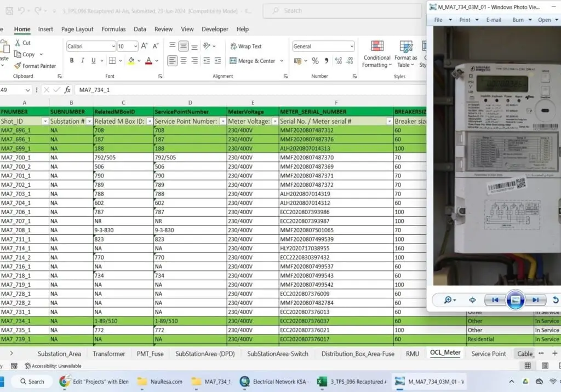Switch to the Service Point sheet tab
The height and width of the screenshot is (392, 561).
click(x=488, y=354)
